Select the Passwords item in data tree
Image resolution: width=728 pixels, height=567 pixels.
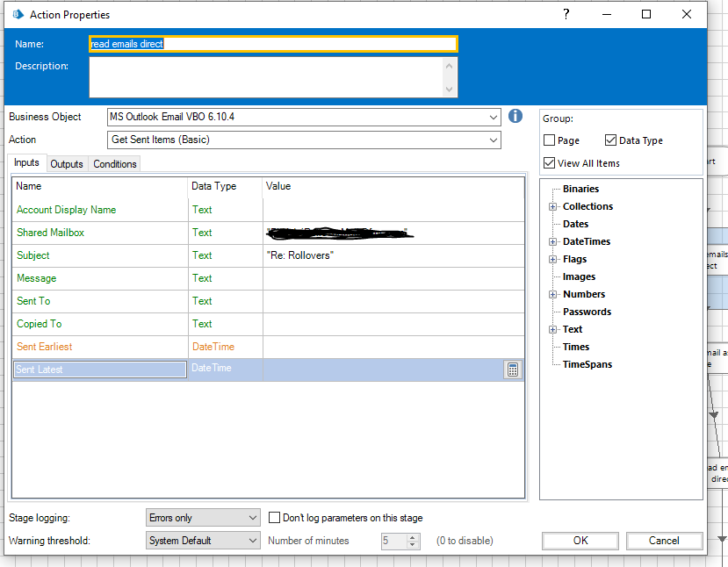(587, 312)
